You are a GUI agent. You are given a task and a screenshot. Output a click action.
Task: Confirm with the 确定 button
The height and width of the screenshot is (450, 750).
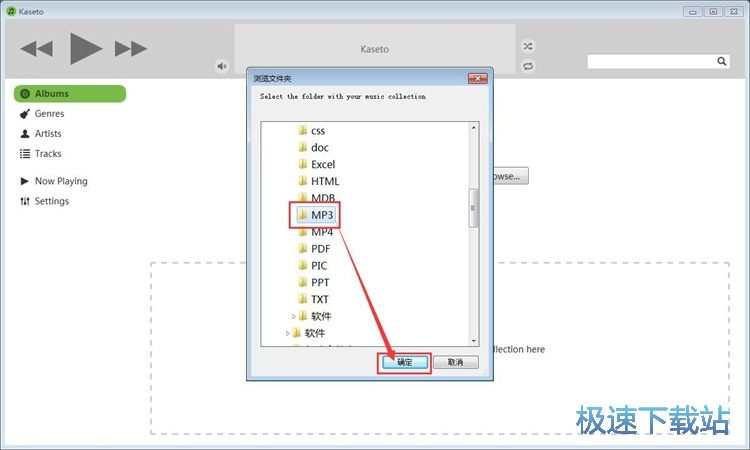point(405,362)
